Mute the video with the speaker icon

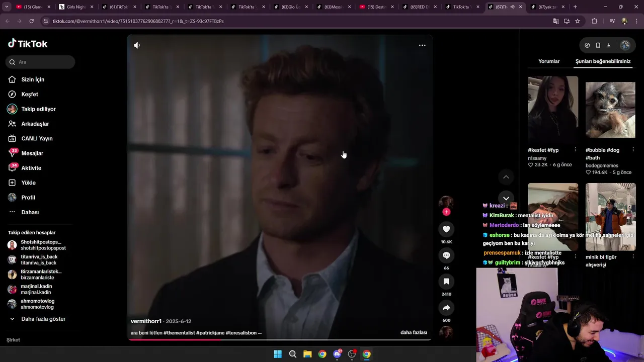[x=137, y=45]
